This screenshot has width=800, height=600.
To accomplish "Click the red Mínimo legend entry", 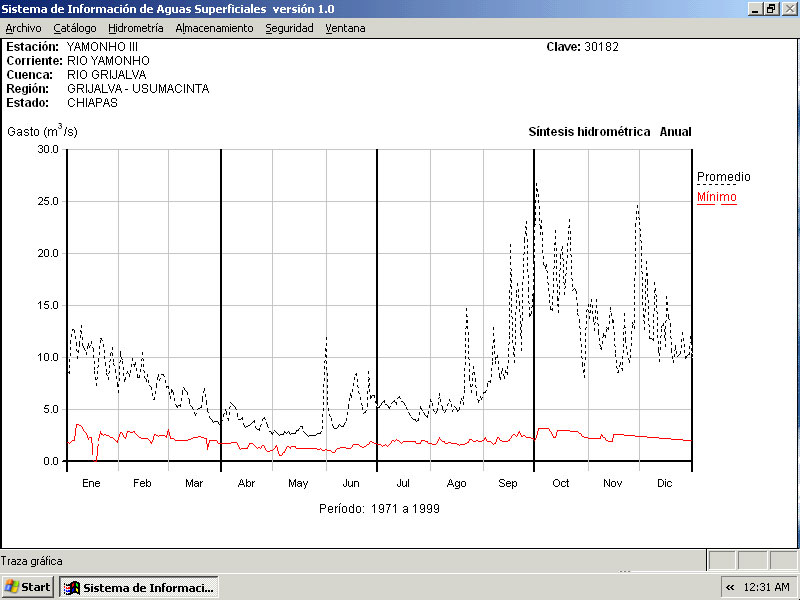I will [716, 198].
